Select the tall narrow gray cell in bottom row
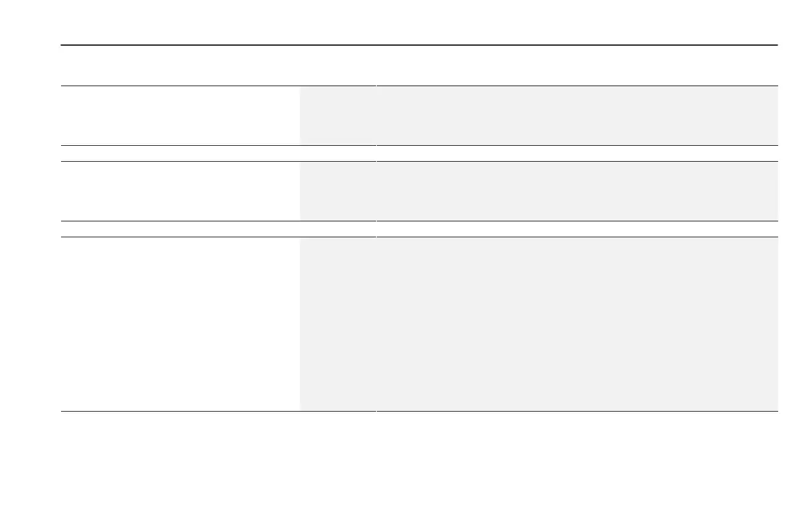812x525 pixels. (337, 324)
